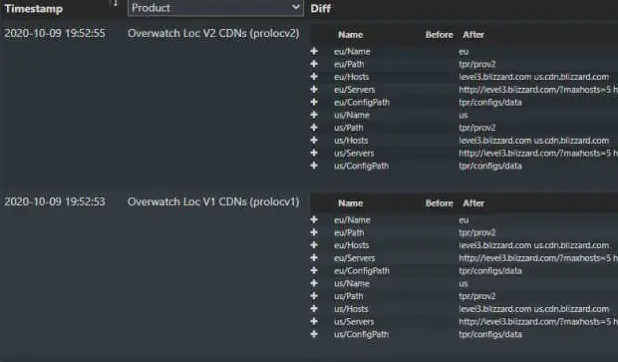This screenshot has height=362, width=618.
Task: Click the After column header in prolocv1 table
Action: [x=473, y=203]
